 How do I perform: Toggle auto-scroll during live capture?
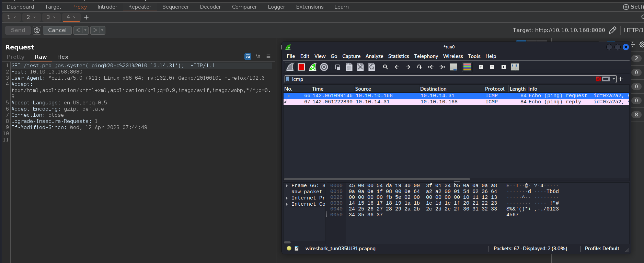coord(453,67)
